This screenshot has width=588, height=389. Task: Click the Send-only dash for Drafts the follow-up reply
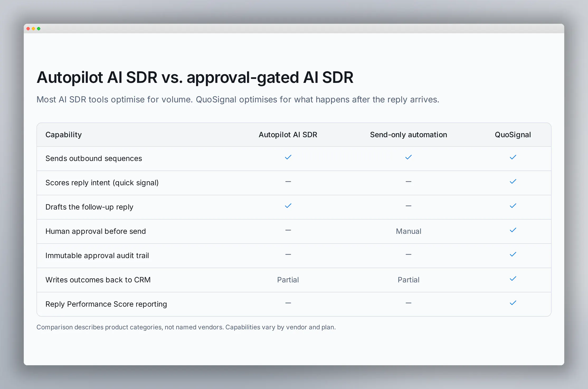coord(408,206)
